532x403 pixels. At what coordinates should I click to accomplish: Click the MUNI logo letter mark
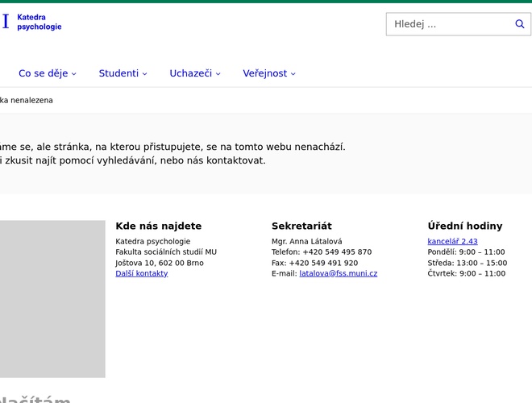coord(6,22)
